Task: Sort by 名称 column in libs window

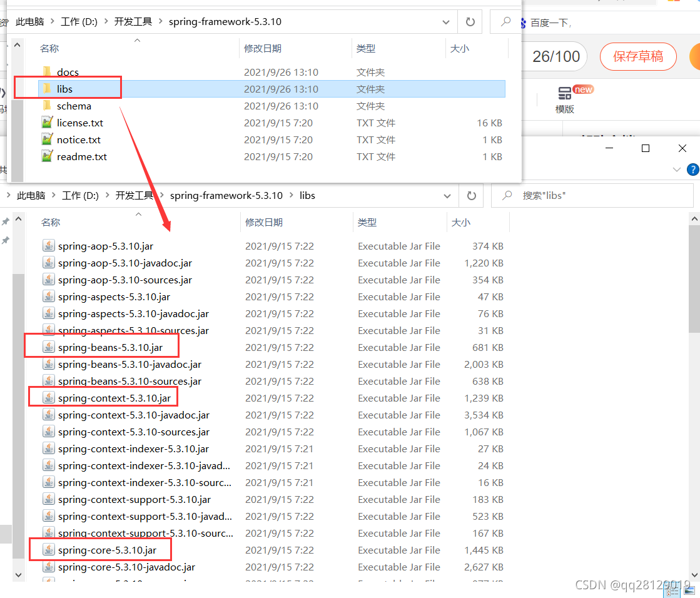Action: [50, 222]
